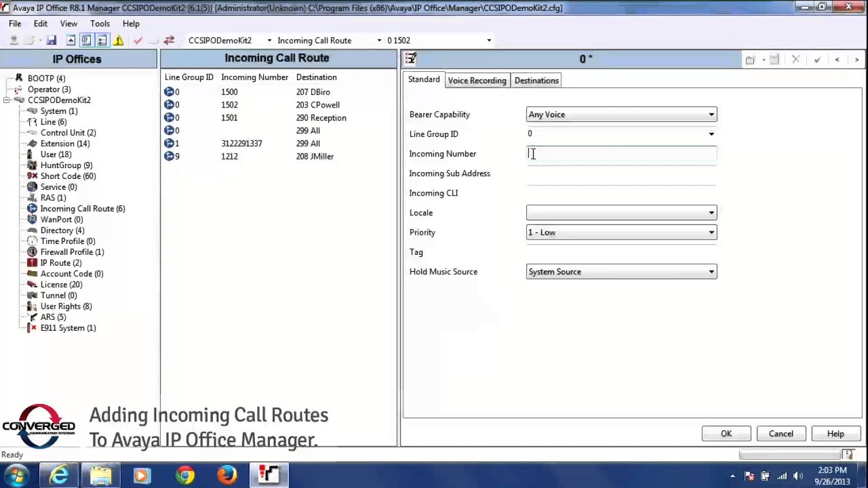Click the Save Configuration File floppy icon
This screenshot has height=488, width=868.
coord(52,41)
